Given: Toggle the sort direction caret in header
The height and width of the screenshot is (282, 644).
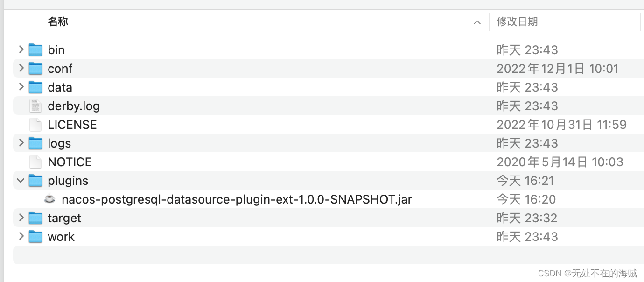Looking at the screenshot, I should tap(477, 22).
